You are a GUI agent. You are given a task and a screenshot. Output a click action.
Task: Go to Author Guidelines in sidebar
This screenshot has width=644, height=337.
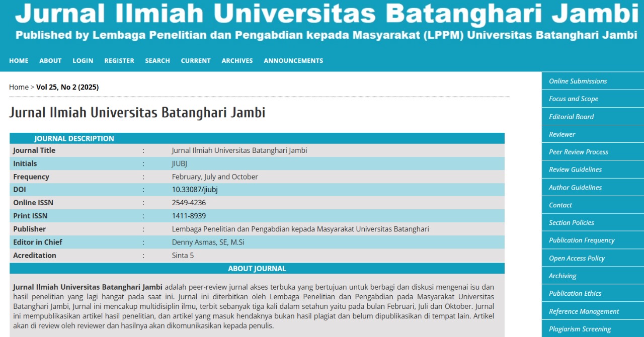click(x=575, y=188)
